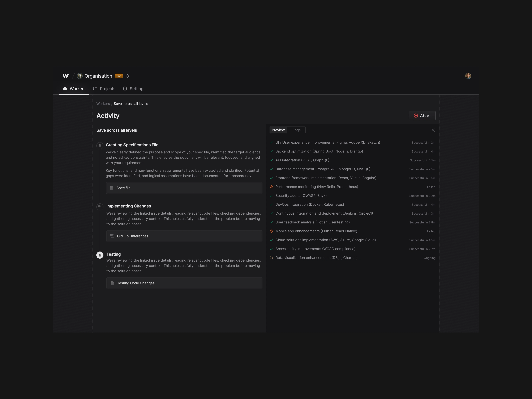
Task: Expand the organisation switcher chevrons
Action: click(x=128, y=76)
